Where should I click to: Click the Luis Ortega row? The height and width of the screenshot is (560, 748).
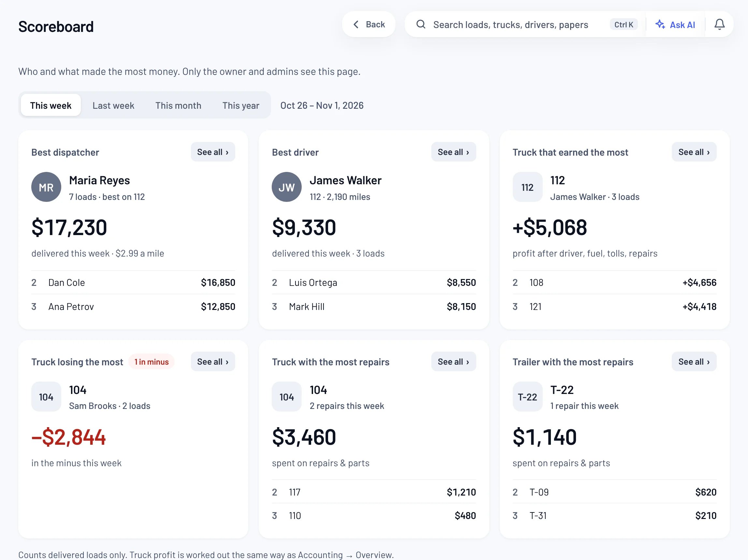(374, 283)
